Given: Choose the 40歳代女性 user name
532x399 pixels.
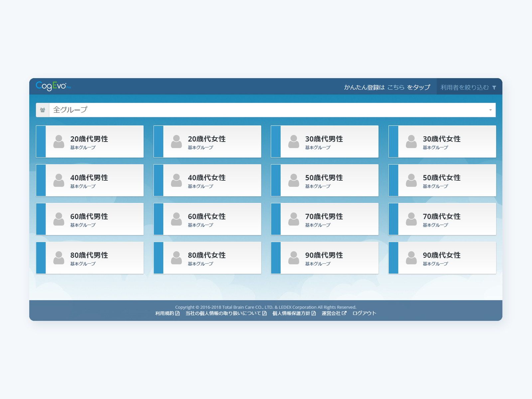Looking at the screenshot, I should pos(207,178).
